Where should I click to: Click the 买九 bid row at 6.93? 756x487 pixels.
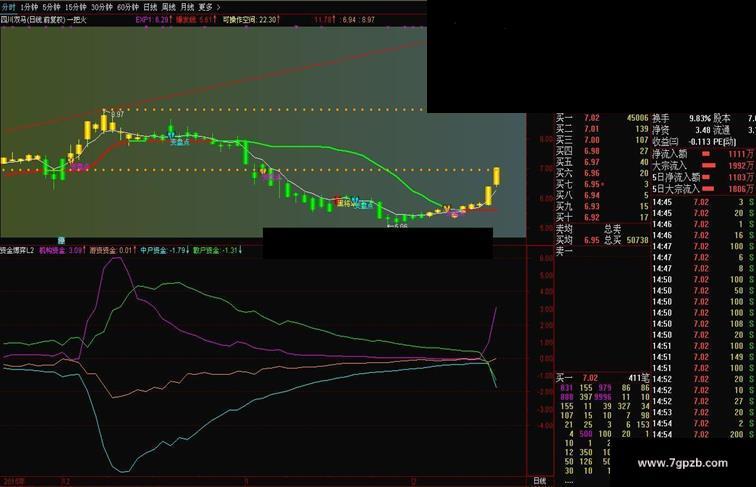(602, 206)
